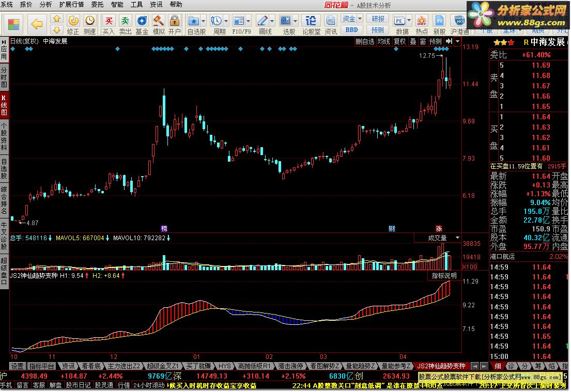This screenshot has height=392, width=571.
Task: Toggle 均线 moving averages on chart
Action: [x=383, y=41]
